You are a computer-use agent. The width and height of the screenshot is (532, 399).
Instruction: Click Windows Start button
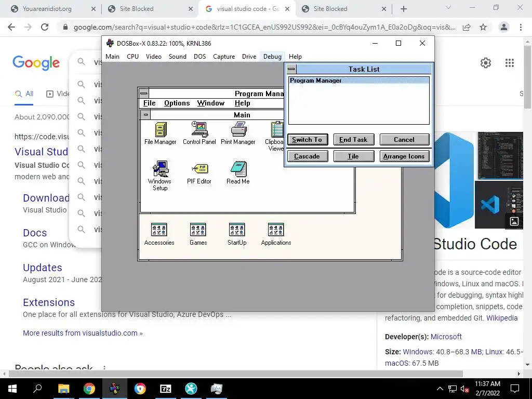click(12, 389)
